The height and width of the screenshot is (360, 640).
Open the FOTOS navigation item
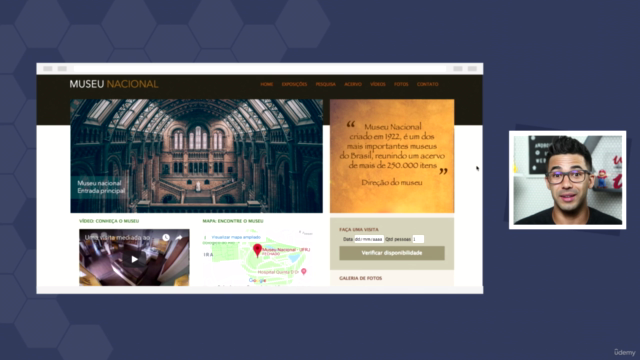point(401,84)
